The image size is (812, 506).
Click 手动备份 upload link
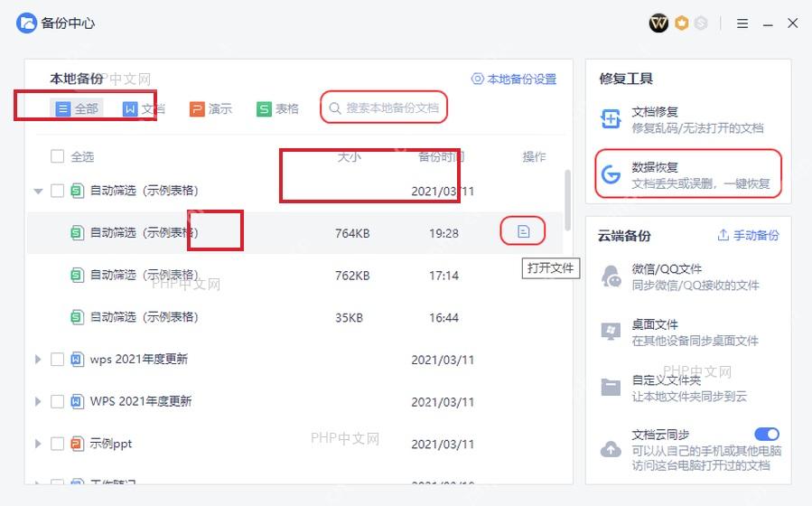748,236
